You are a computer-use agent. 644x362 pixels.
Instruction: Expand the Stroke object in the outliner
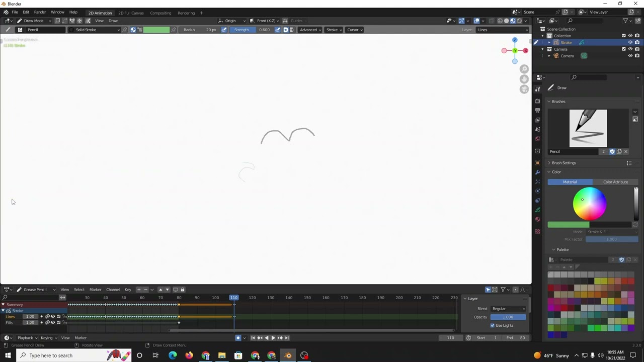(549, 43)
